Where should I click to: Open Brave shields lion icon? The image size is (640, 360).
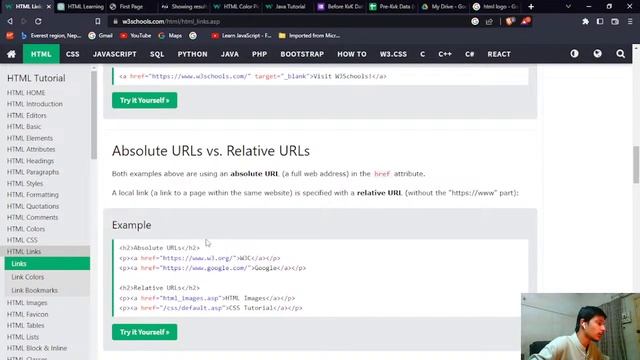pos(510,21)
